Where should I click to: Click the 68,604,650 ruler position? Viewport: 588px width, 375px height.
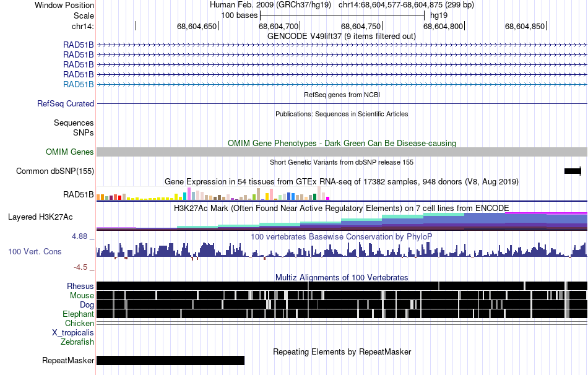click(197, 26)
